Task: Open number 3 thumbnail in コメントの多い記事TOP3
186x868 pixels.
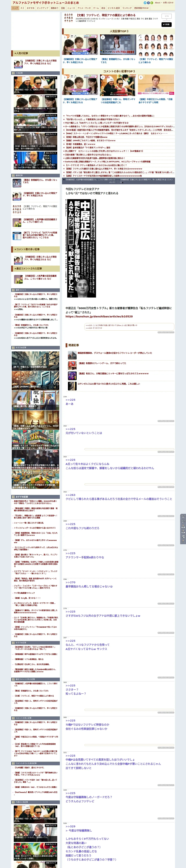Action: (x=156, y=85)
